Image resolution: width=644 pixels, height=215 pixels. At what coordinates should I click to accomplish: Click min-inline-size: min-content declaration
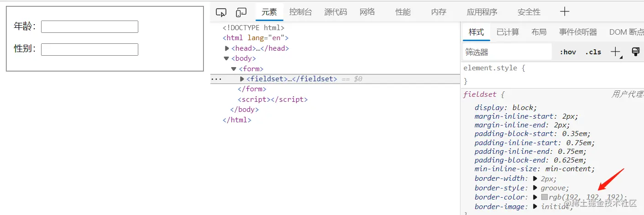(535, 169)
